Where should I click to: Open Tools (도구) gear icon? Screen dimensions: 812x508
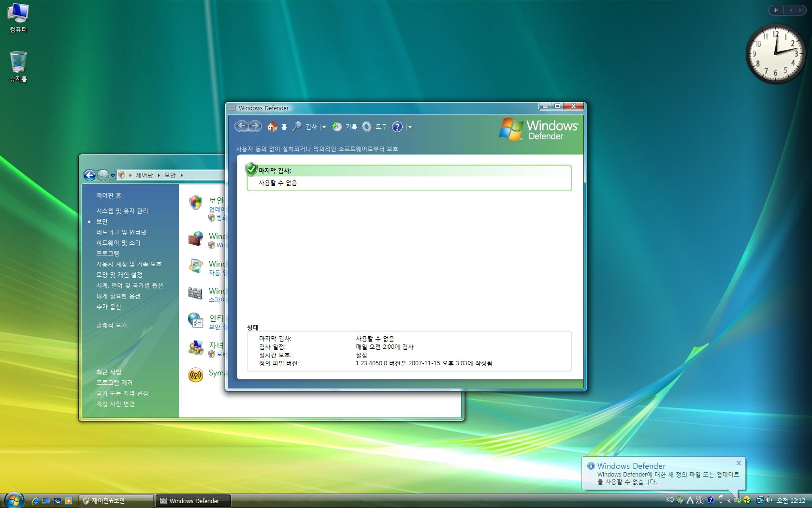pyautogui.click(x=367, y=127)
